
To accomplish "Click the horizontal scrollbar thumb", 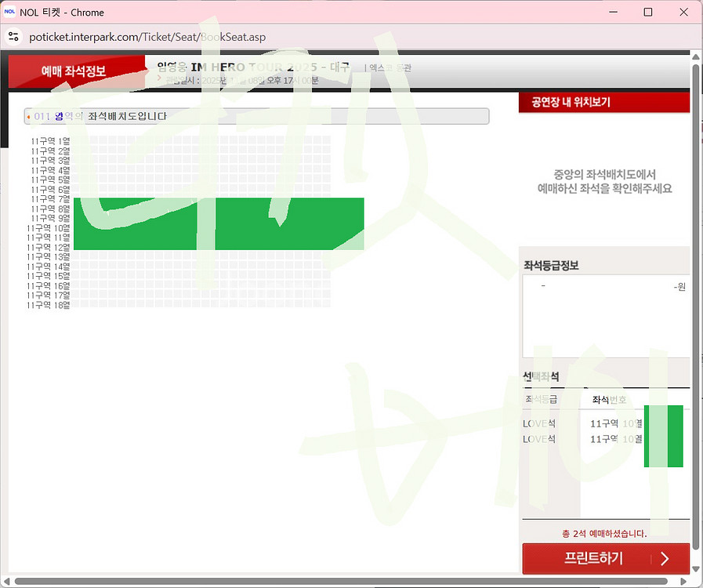I will (x=341, y=581).
